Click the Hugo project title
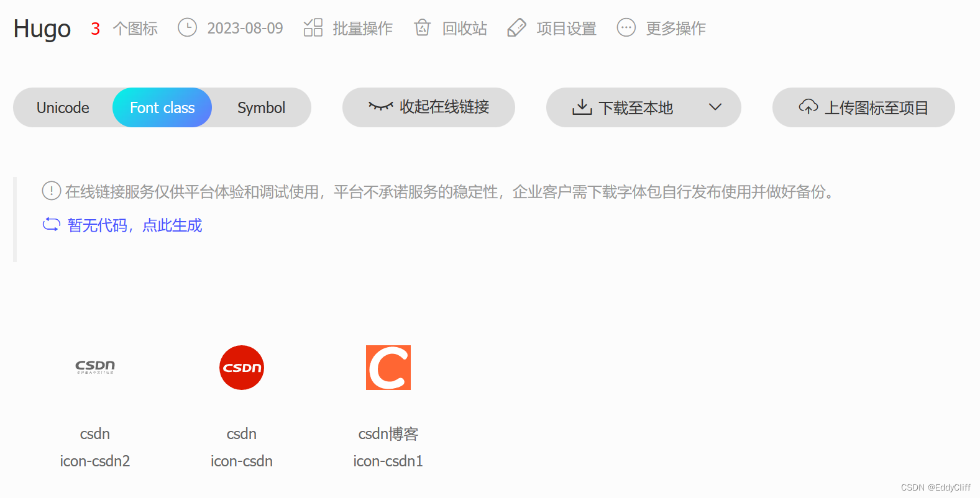 point(42,29)
